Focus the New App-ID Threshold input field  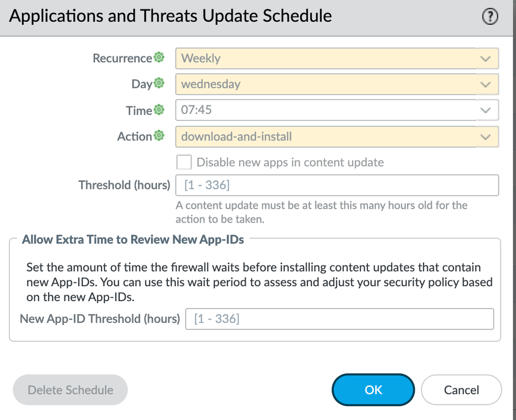[x=339, y=319]
